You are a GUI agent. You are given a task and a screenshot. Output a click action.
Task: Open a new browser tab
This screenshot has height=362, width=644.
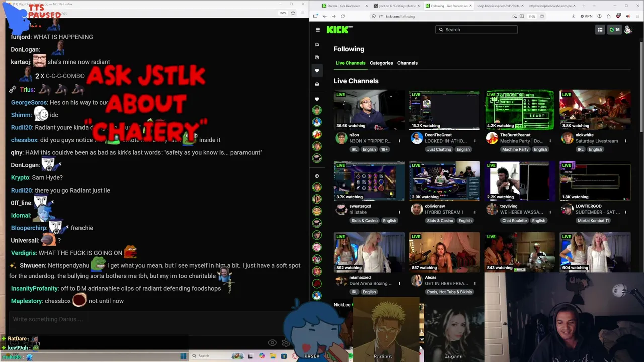pyautogui.click(x=584, y=6)
